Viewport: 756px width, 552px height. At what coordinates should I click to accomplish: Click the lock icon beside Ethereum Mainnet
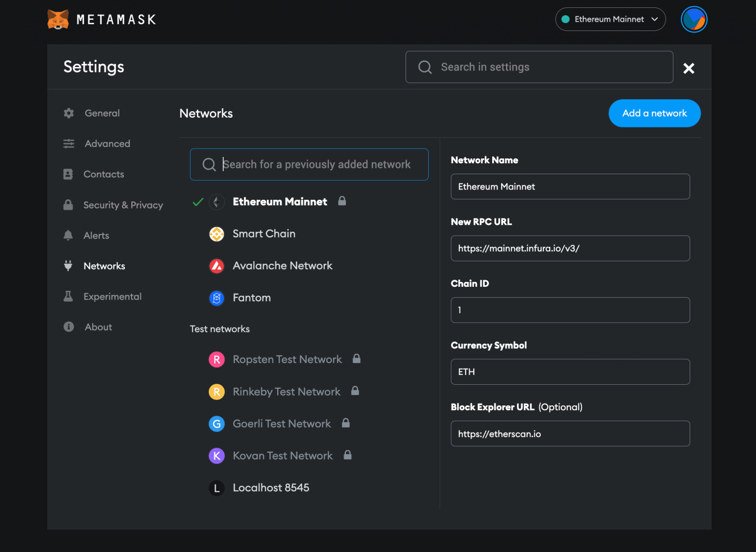(343, 201)
